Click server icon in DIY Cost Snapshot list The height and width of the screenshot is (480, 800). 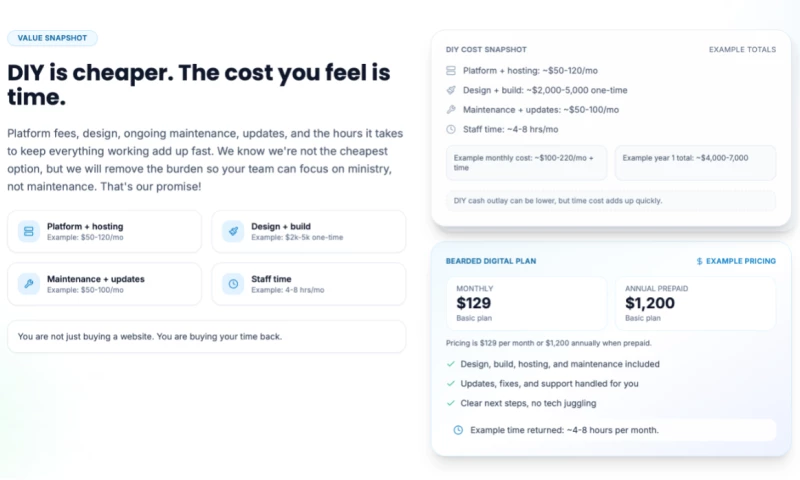pyautogui.click(x=451, y=69)
